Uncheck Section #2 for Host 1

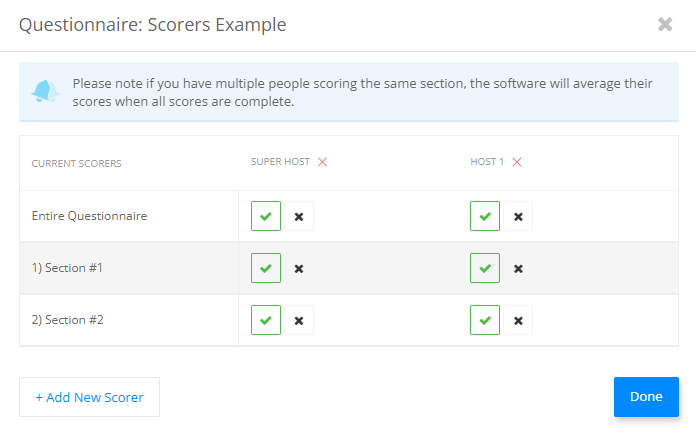pos(518,320)
